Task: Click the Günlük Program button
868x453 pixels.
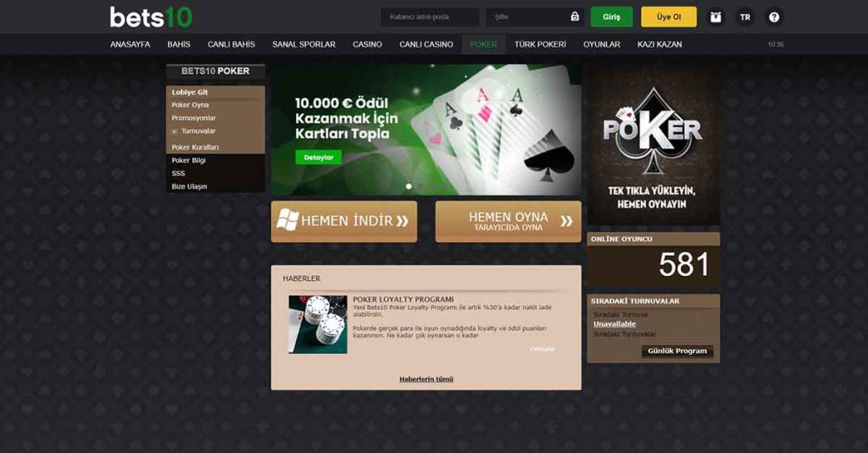Action: (677, 351)
